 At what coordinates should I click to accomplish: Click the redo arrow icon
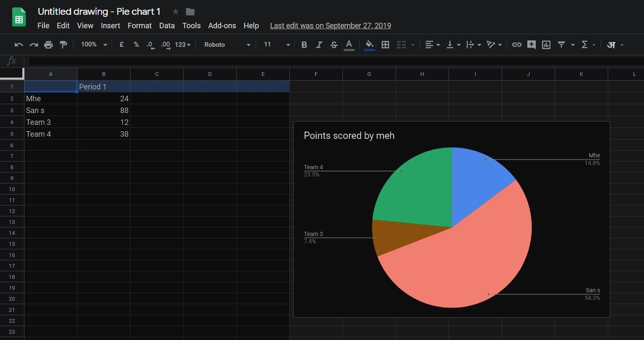[34, 45]
